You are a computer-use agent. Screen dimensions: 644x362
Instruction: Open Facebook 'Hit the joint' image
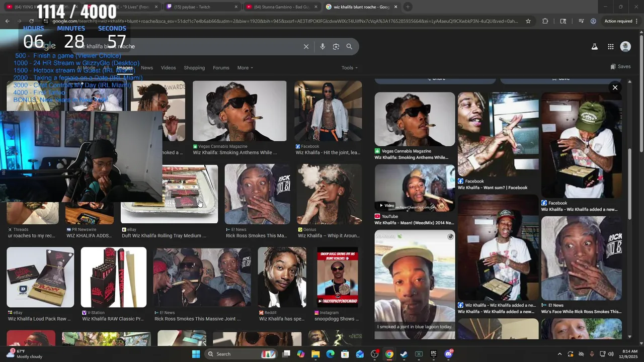click(328, 111)
